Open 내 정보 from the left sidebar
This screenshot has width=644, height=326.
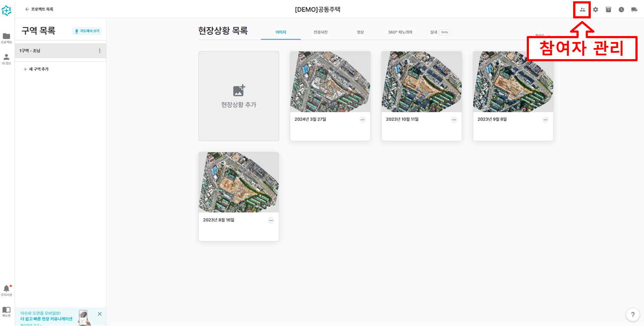[6, 58]
